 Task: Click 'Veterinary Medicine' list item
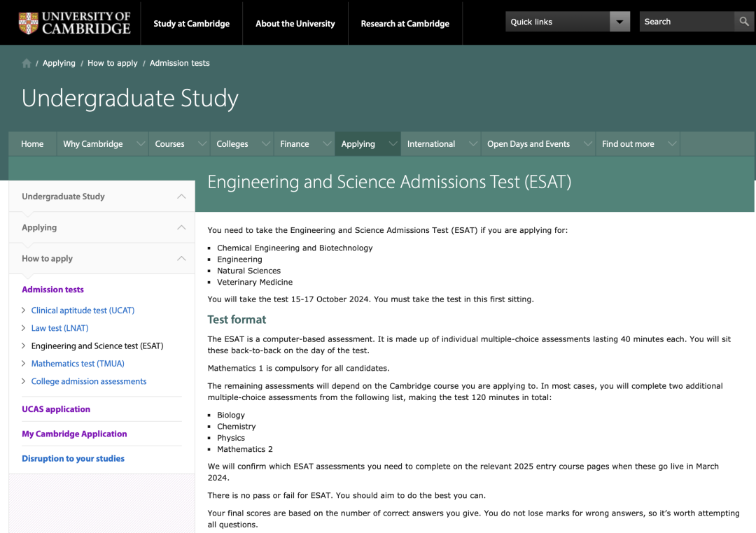tap(255, 282)
